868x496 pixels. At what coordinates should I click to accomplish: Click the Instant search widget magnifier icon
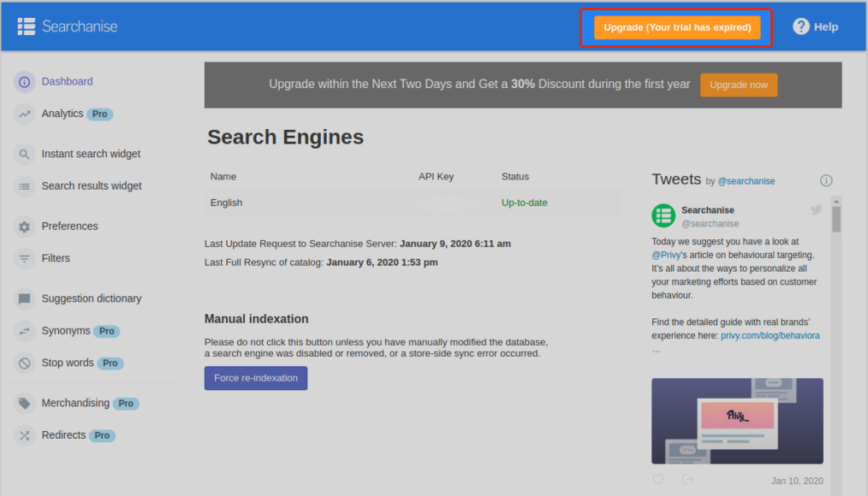22,154
